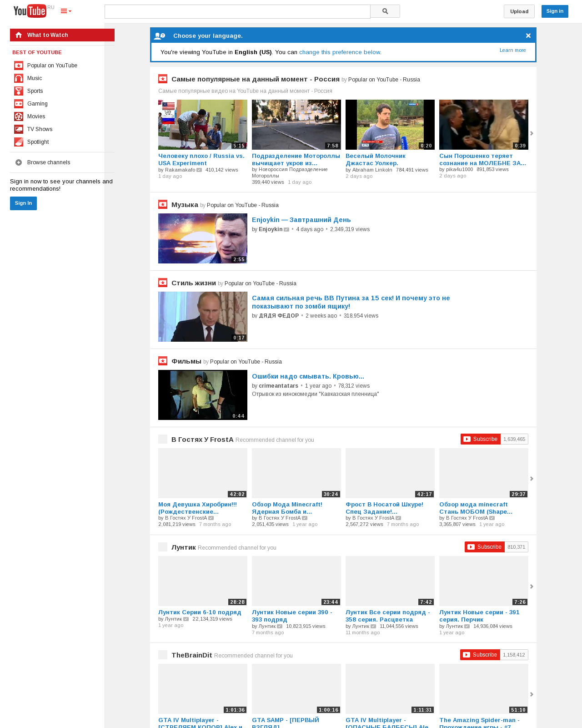Click TheBrainDit channel avatar icon
This screenshot has width=582, height=728.
pos(163,655)
